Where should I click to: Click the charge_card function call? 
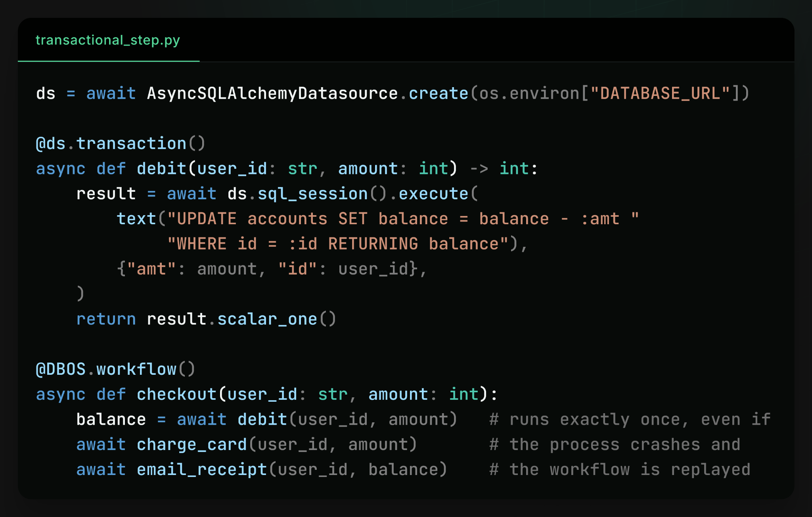(192, 445)
